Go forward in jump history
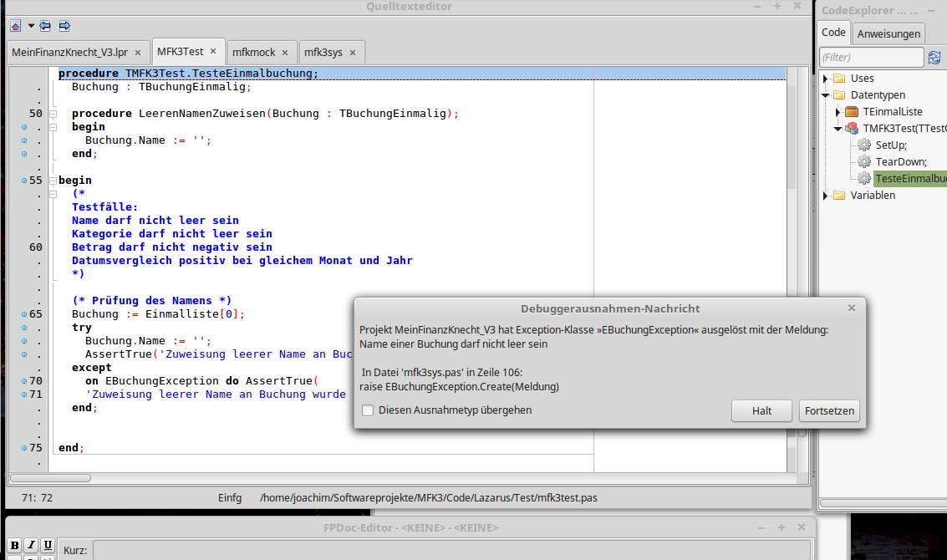 pyautogui.click(x=64, y=26)
